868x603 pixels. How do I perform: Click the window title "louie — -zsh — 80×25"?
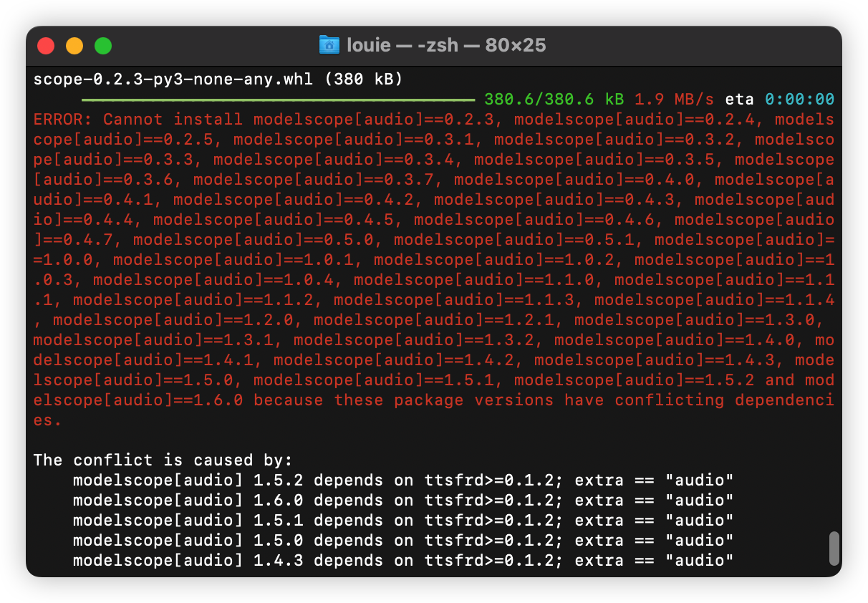445,45
